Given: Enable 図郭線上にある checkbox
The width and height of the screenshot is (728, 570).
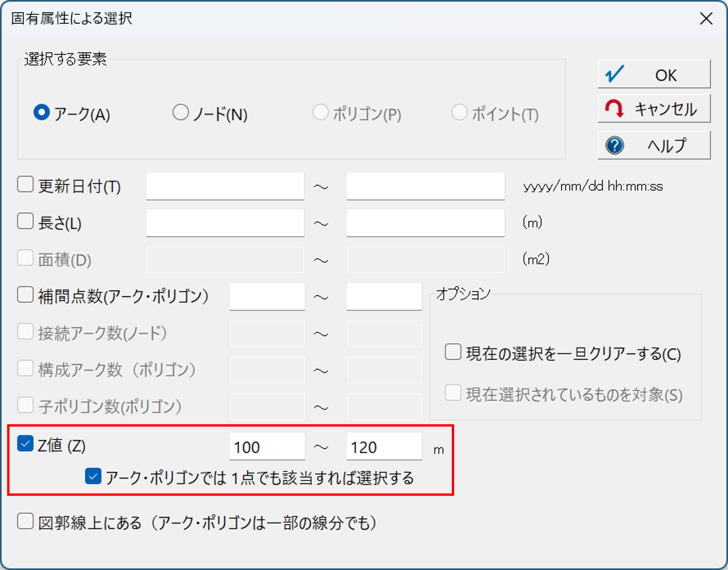Looking at the screenshot, I should pyautogui.click(x=25, y=521).
